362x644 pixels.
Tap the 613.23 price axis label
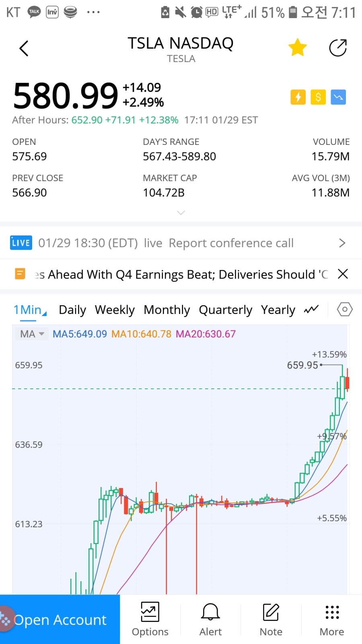[29, 524]
